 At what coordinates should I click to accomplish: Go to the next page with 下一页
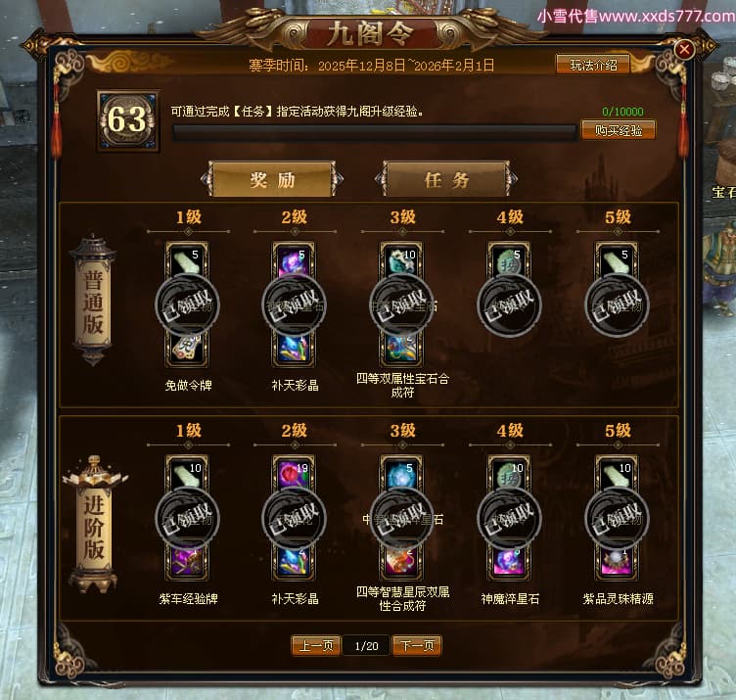[417, 645]
